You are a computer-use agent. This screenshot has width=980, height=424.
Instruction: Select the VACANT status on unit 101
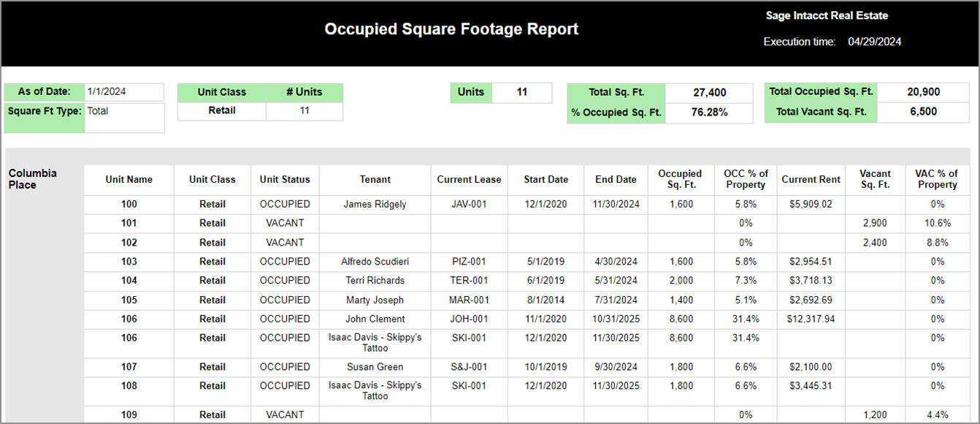pyautogui.click(x=284, y=223)
